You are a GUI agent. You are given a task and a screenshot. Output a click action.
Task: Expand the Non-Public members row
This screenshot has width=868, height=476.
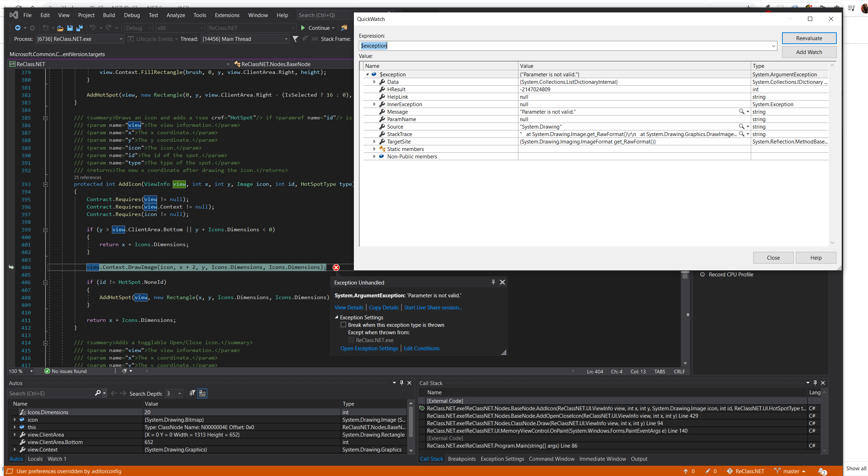(374, 156)
